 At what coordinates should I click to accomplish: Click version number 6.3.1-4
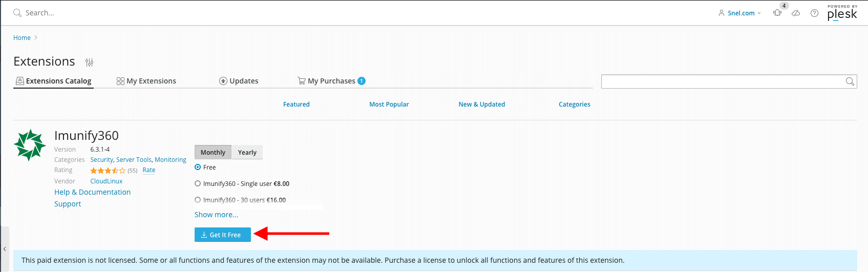[100, 150]
